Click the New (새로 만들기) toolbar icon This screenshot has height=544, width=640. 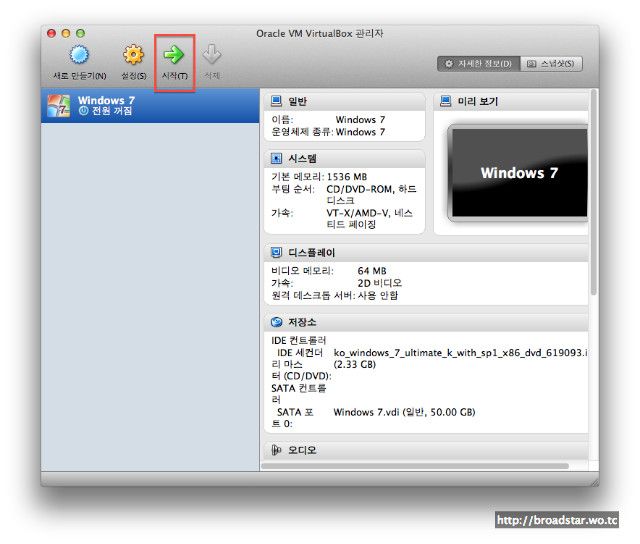[x=79, y=55]
